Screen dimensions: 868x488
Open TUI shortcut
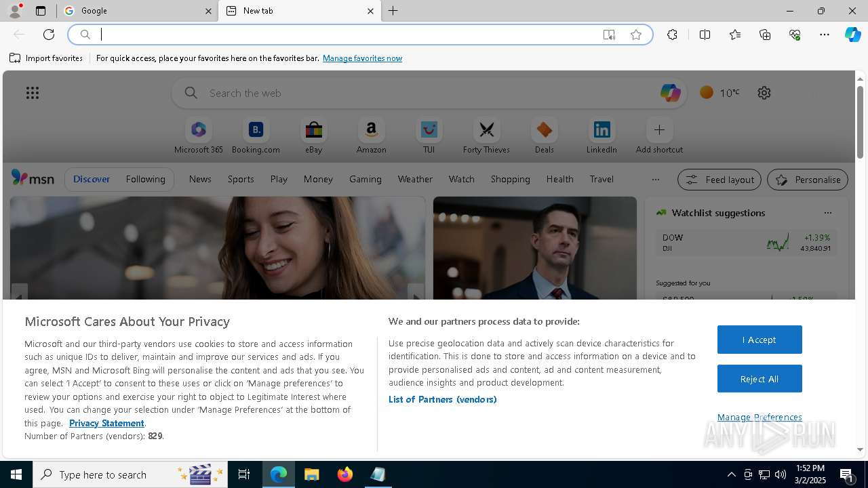[429, 136]
